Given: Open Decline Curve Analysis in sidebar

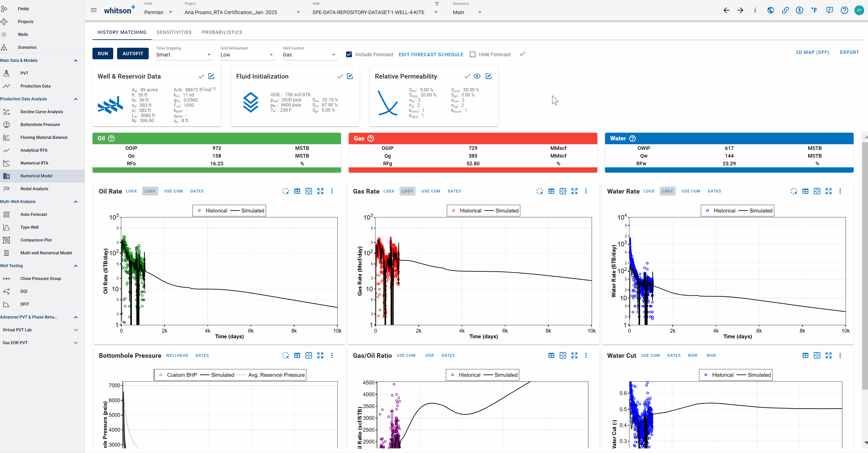Looking at the screenshot, I should click(42, 112).
